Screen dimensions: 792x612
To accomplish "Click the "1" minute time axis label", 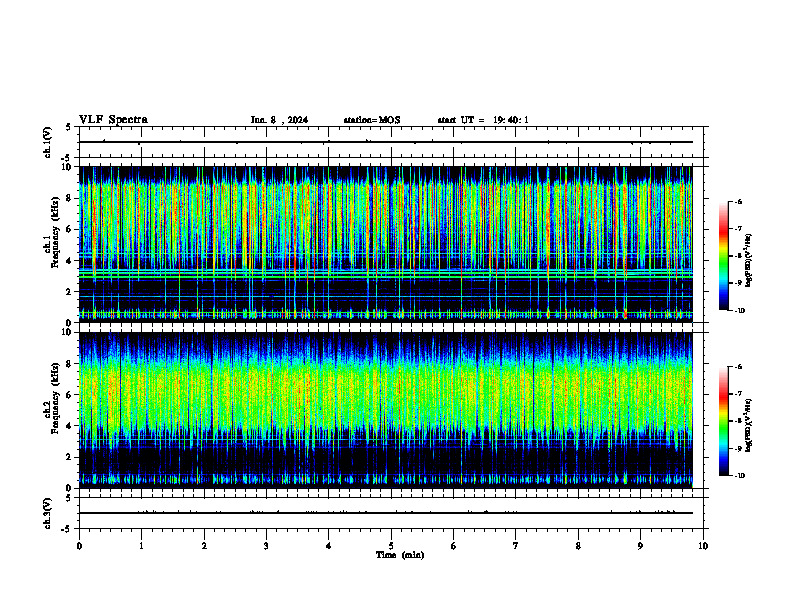I will [141, 546].
